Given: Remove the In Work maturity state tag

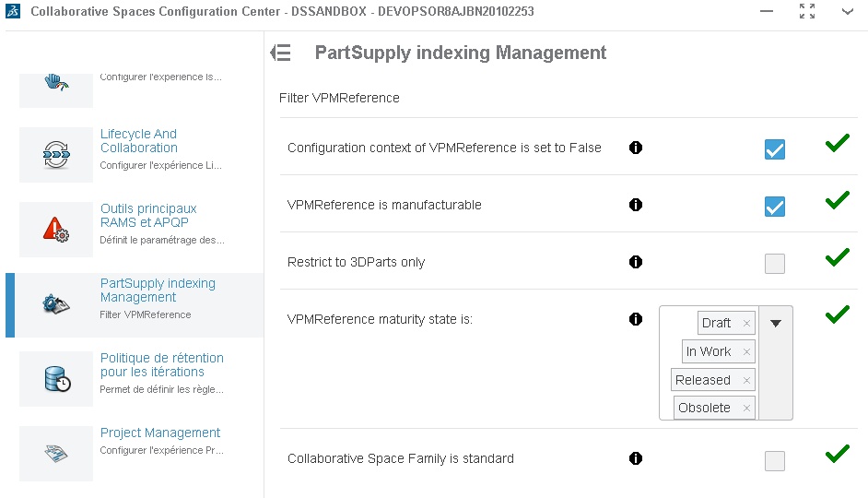Looking at the screenshot, I should (x=746, y=351).
